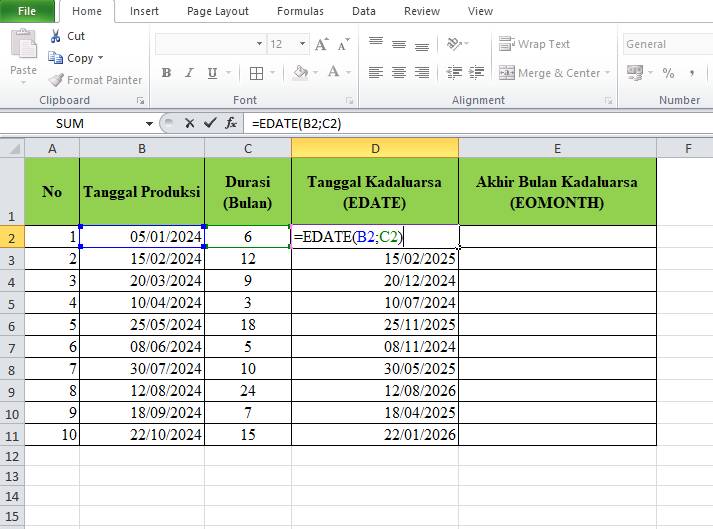This screenshot has width=713, height=529.
Task: Apply the Comma Style format
Action: (x=692, y=73)
